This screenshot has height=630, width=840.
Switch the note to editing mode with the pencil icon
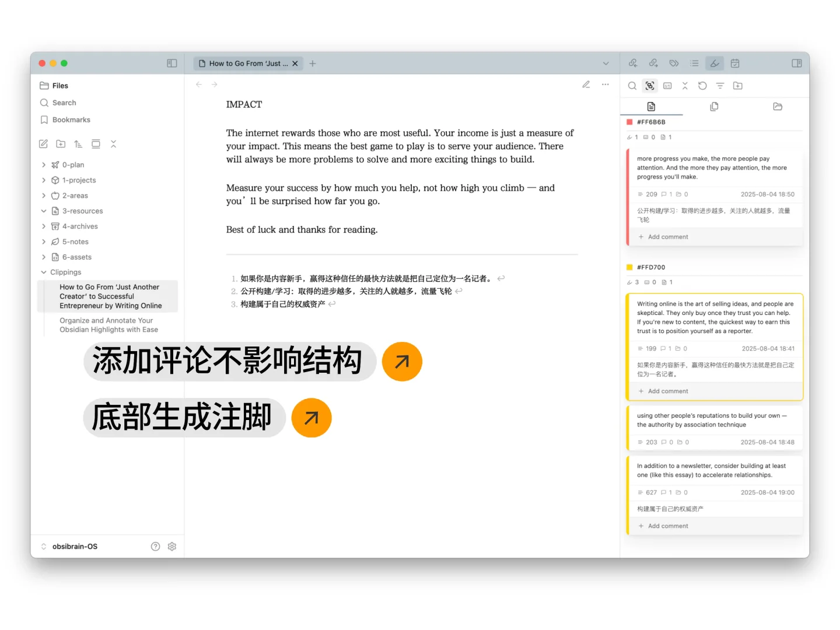pos(586,85)
